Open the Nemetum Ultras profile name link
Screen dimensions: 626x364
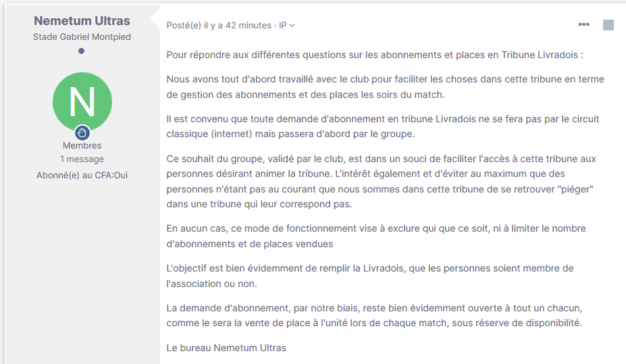82,21
